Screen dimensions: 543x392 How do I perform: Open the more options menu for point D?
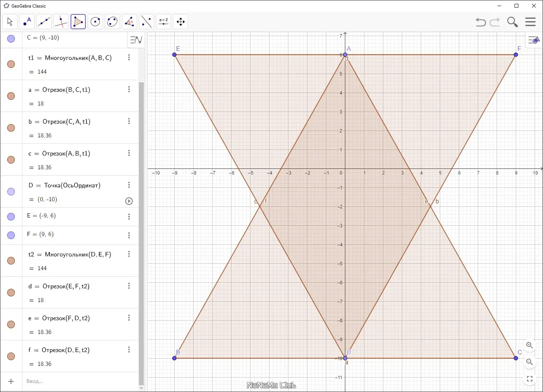tap(129, 185)
